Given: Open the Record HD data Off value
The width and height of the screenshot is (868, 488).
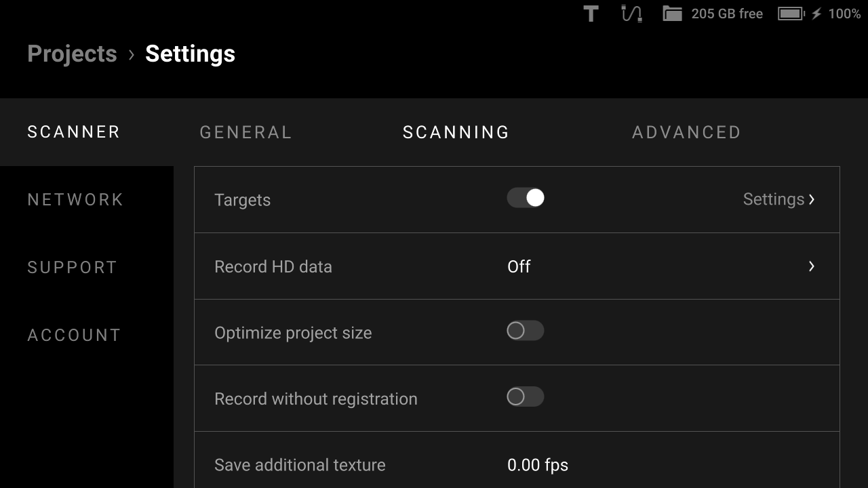Looking at the screenshot, I should [519, 266].
